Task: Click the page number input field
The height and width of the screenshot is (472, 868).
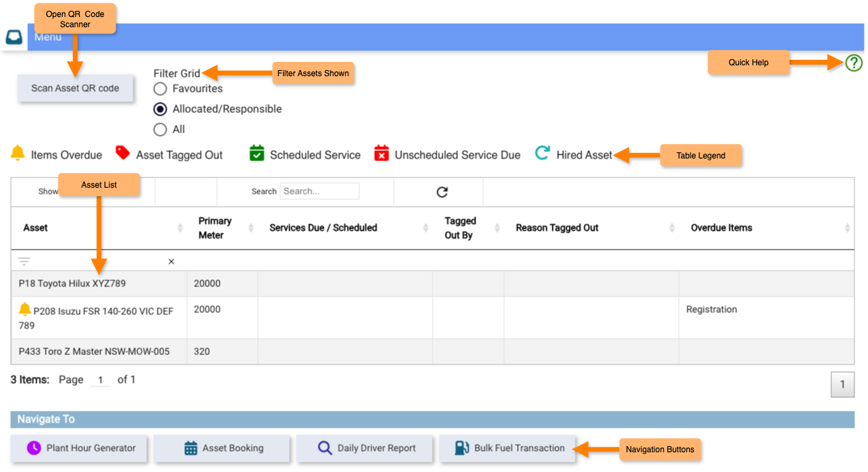Action: click(x=100, y=380)
